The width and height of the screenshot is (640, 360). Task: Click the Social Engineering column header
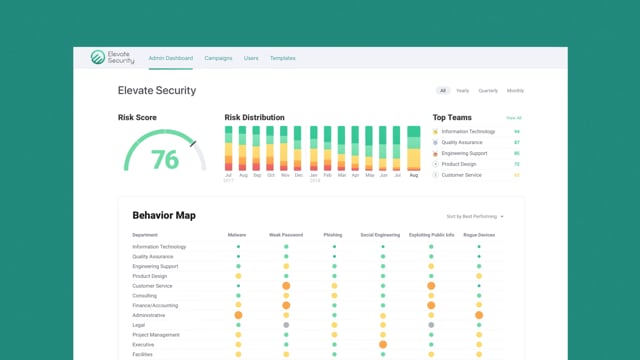380,235
